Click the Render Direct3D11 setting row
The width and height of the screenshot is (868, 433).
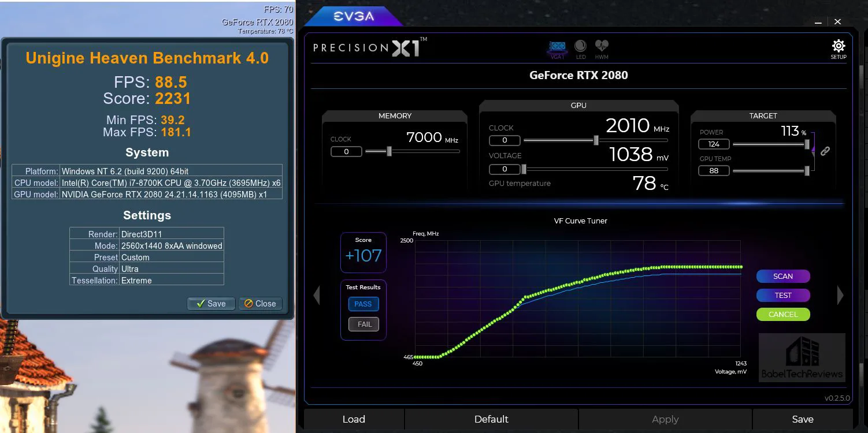click(x=147, y=234)
